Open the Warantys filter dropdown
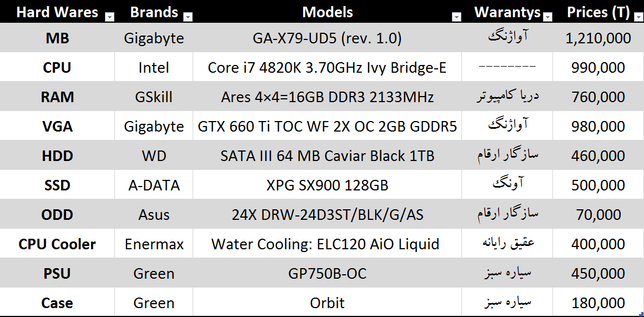The height and width of the screenshot is (317, 644). tap(549, 17)
